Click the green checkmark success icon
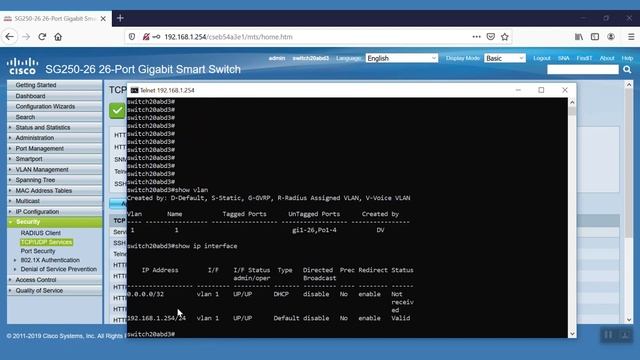 (x=117, y=111)
